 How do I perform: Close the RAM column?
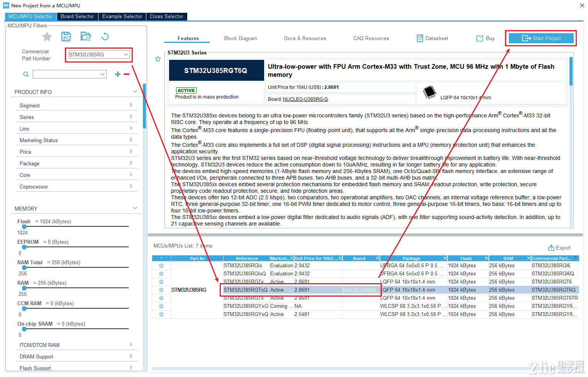click(x=529, y=258)
